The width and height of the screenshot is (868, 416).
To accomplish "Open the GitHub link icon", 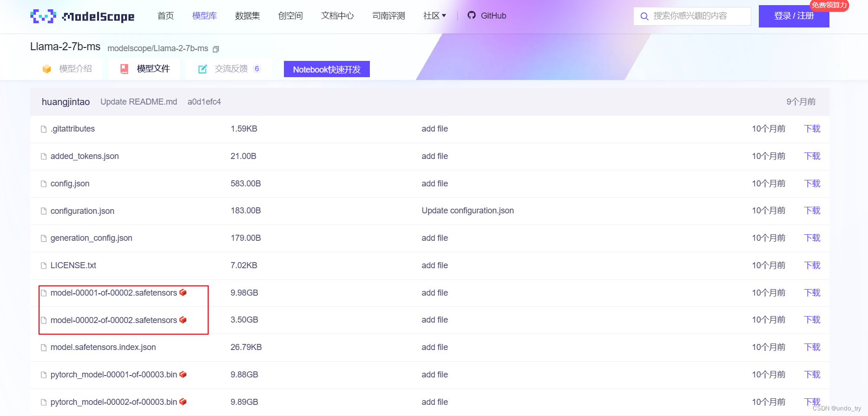I will click(x=472, y=15).
